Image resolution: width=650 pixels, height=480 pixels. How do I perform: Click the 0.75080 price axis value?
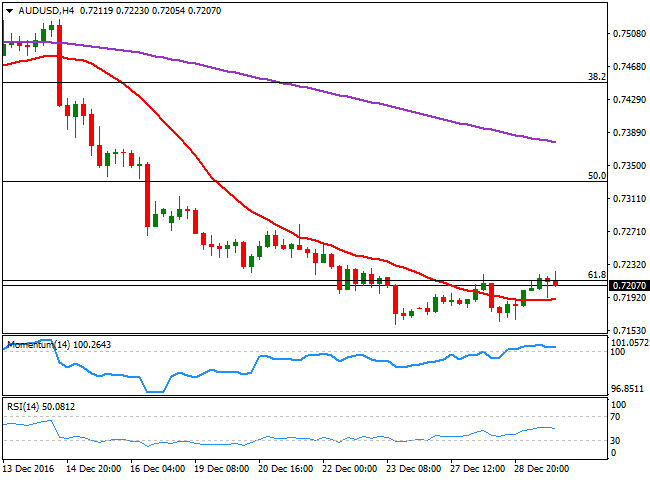[x=629, y=33]
